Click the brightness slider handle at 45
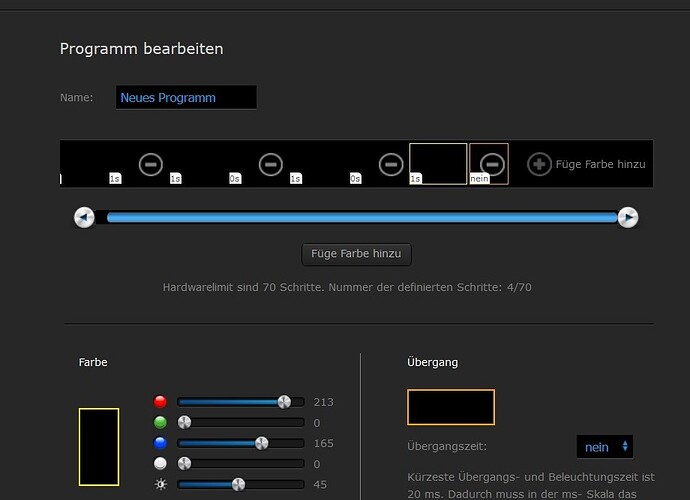Viewport: 690px width, 500px height. (238, 485)
